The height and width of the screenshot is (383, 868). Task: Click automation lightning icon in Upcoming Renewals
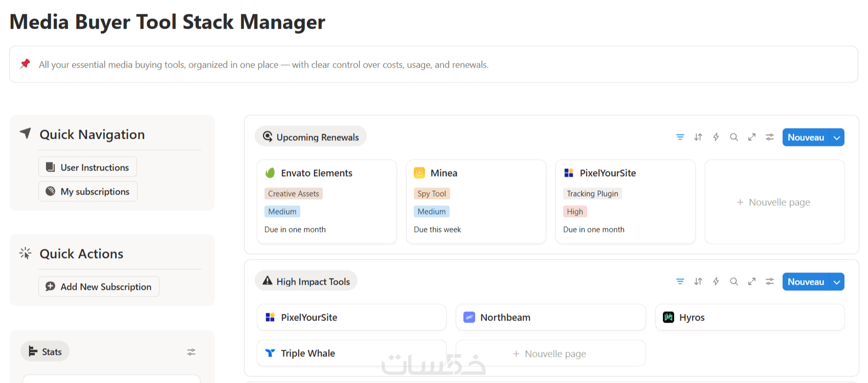(716, 137)
